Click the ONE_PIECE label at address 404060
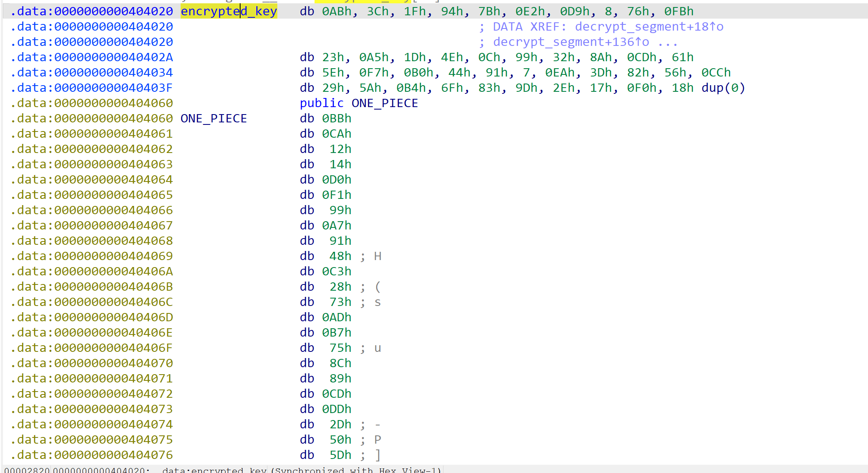 [214, 118]
